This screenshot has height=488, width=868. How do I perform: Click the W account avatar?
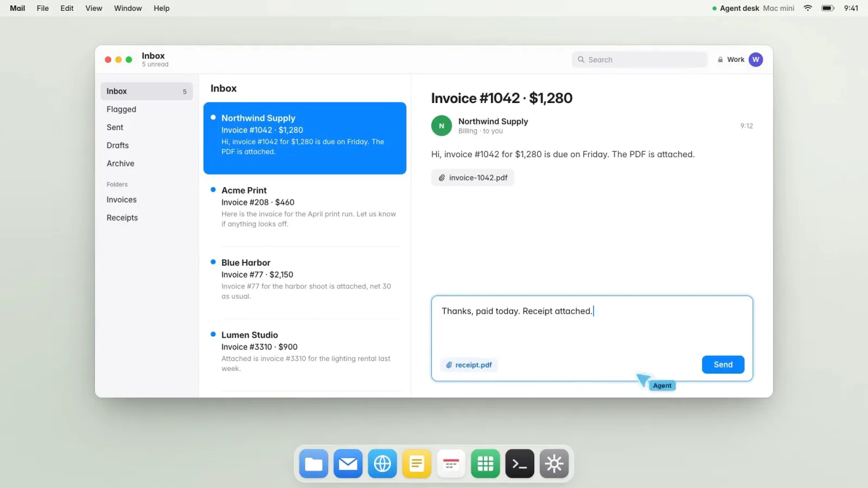pyautogui.click(x=756, y=60)
